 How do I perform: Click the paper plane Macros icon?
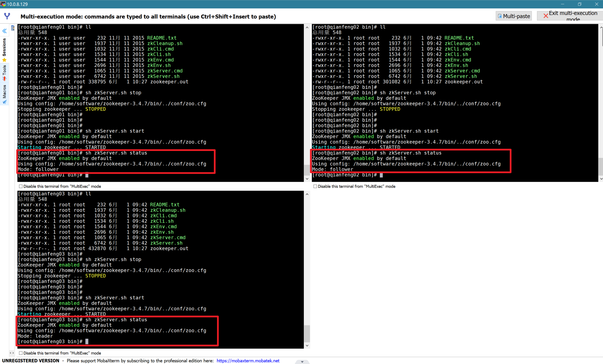[4, 102]
